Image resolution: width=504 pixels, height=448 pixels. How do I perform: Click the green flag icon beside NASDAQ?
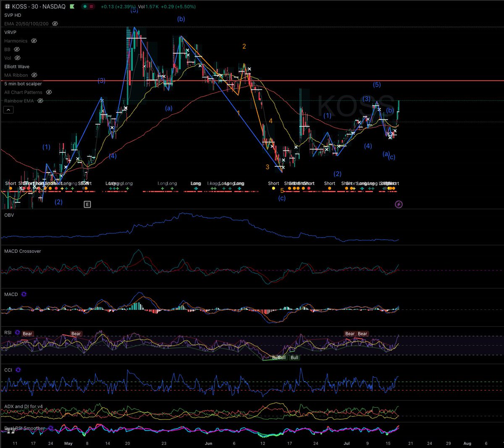click(73, 7)
